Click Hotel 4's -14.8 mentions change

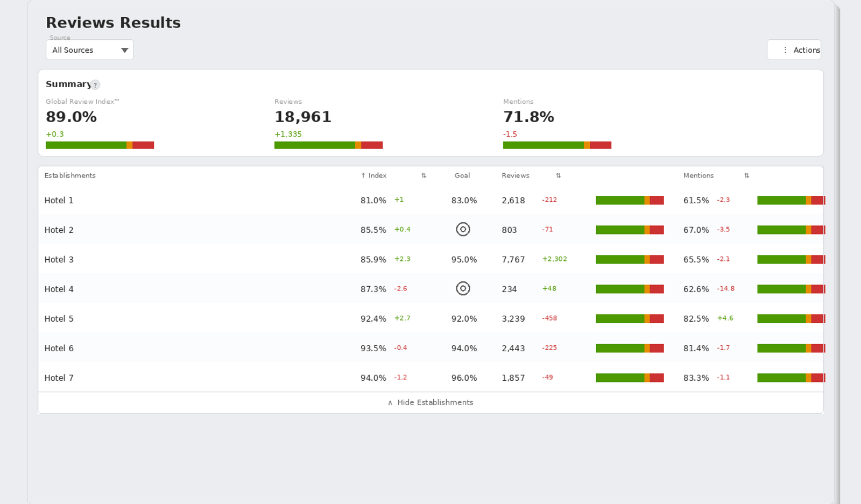[x=725, y=289]
